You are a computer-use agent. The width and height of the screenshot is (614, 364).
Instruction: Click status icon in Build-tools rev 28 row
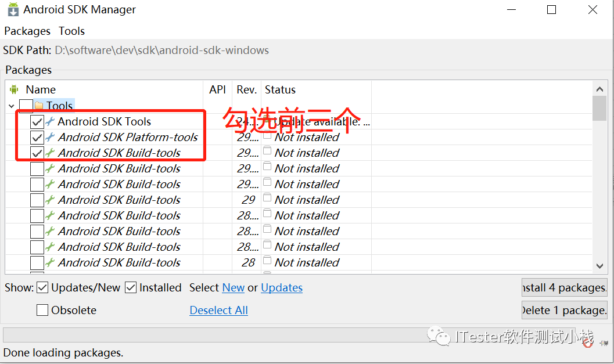pos(267,260)
